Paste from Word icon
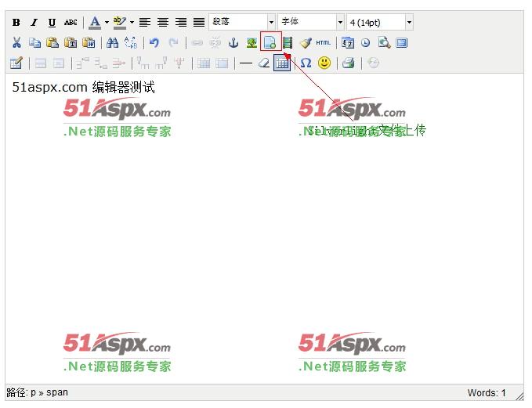Image resolution: width=532 pixels, height=408 pixels. pos(89,43)
